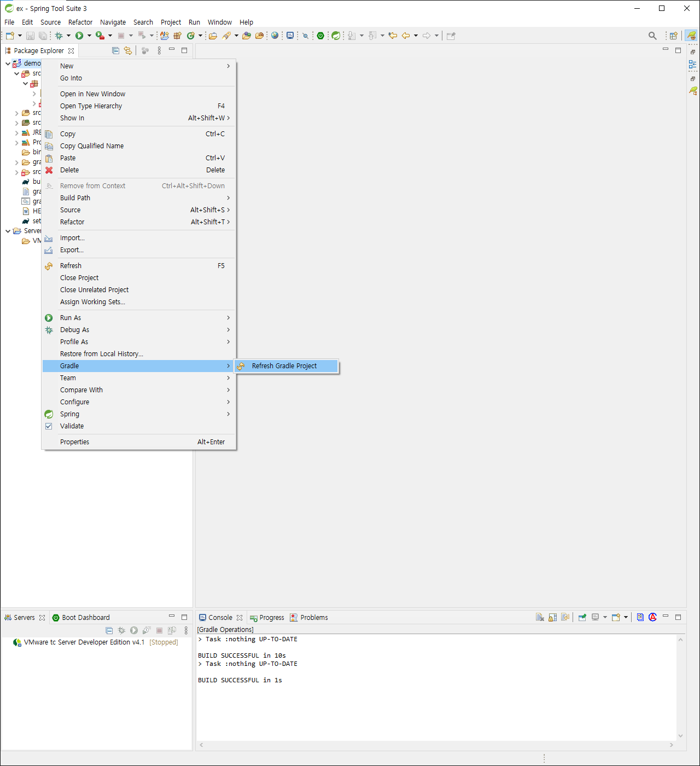The width and height of the screenshot is (700, 766).
Task: Click 'BUILD SUCCESSFUL in 10s' console line
Action: [x=242, y=655]
